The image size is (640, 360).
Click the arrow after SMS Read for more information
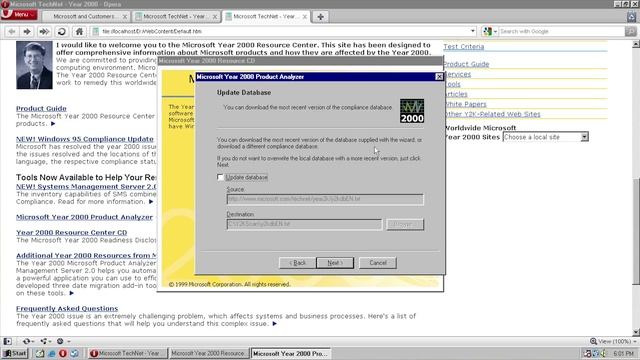pos(151,202)
